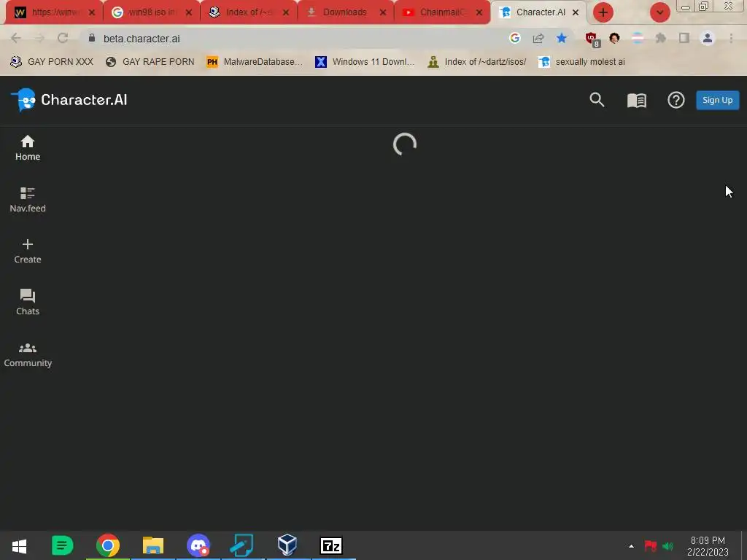
Task: Open the Windows Start menu
Action: point(19,545)
